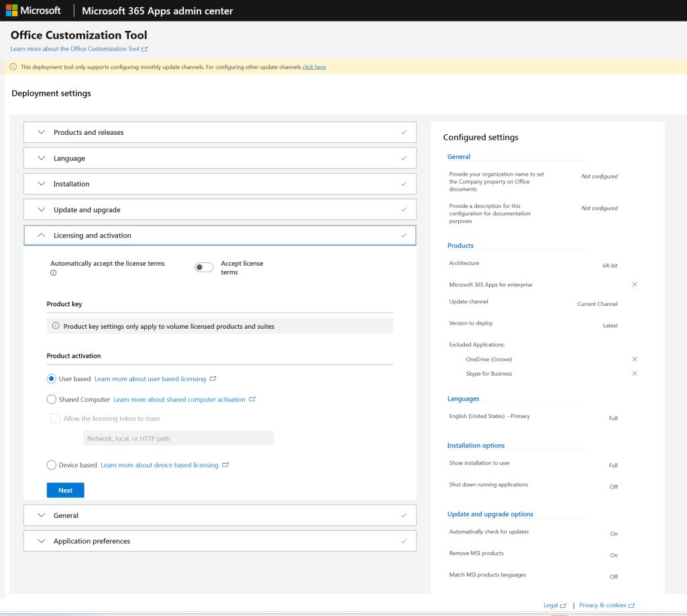This screenshot has width=687, height=616.
Task: Remove OneDrive (Groove) exclusion with X
Action: 635,359
